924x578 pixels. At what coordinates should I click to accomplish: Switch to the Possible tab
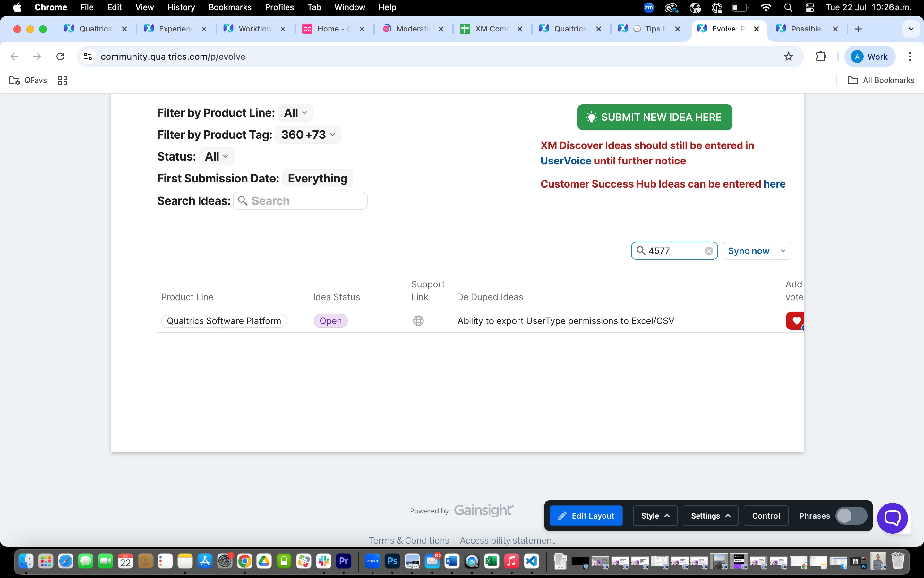(x=806, y=29)
